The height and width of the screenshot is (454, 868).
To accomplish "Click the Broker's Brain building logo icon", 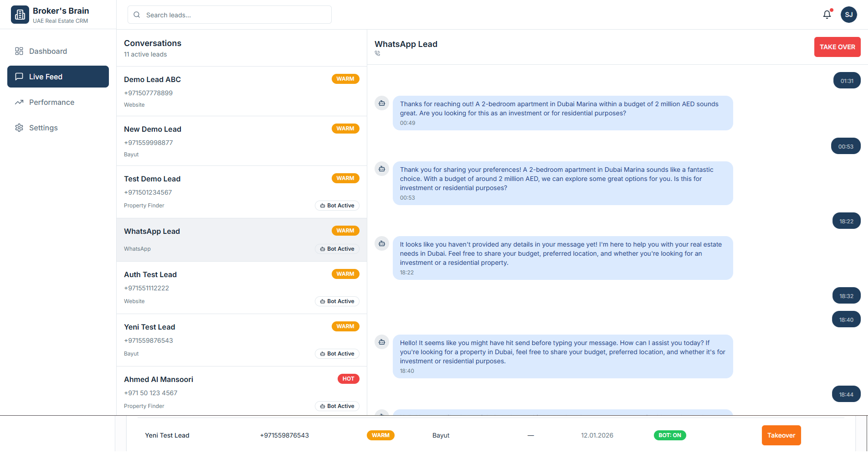I will point(20,15).
